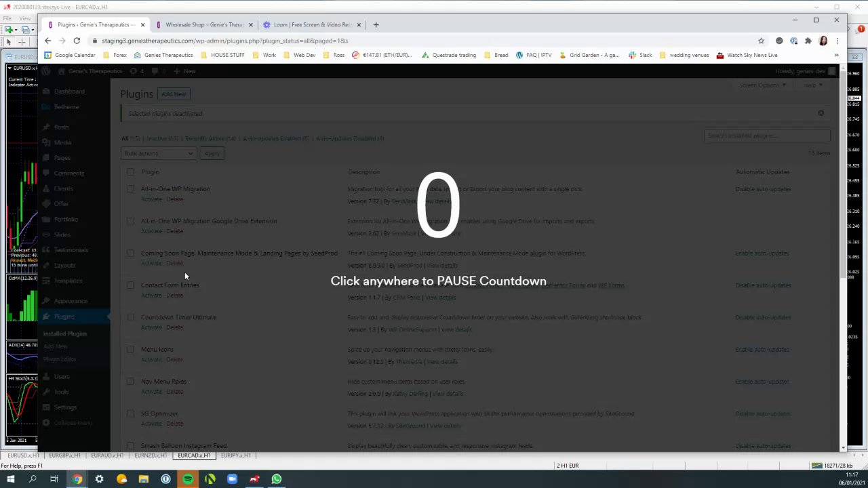Open Windows Start menu
This screenshot has height=488, width=868.
10,479
